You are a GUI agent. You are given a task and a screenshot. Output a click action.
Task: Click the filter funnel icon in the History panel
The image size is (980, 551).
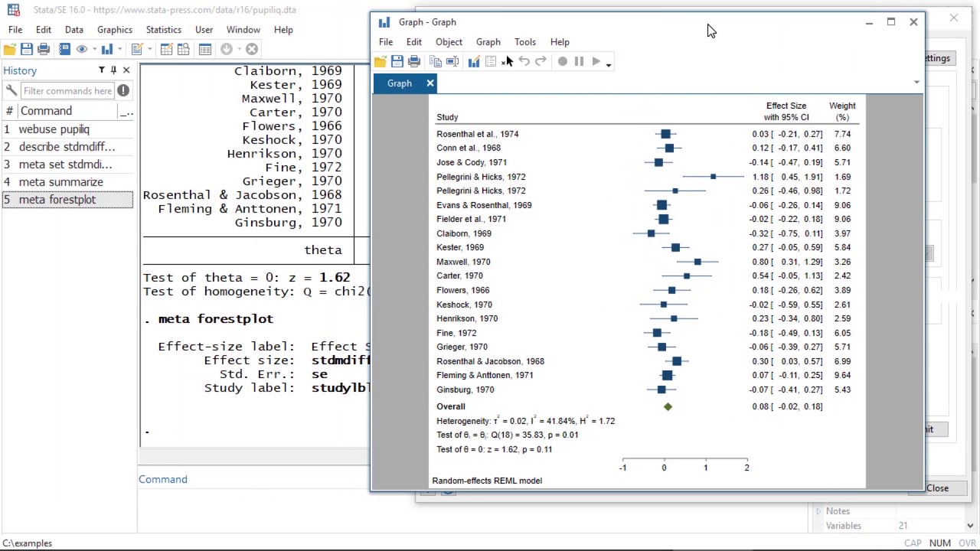pos(101,70)
